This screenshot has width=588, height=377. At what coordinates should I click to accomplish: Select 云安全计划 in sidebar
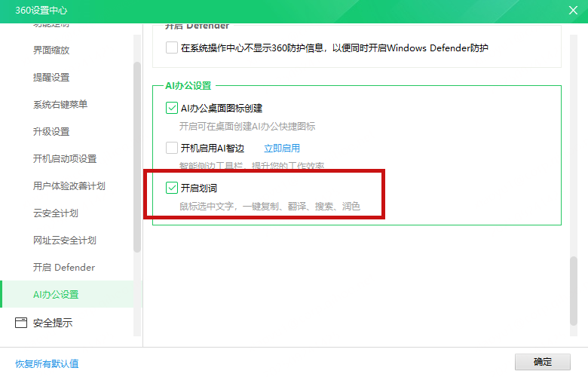[56, 213]
